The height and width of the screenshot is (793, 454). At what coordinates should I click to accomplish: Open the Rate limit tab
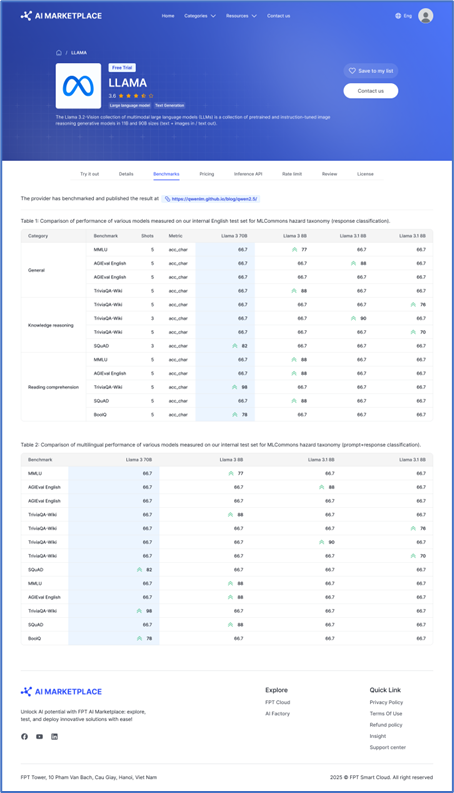pyautogui.click(x=292, y=174)
